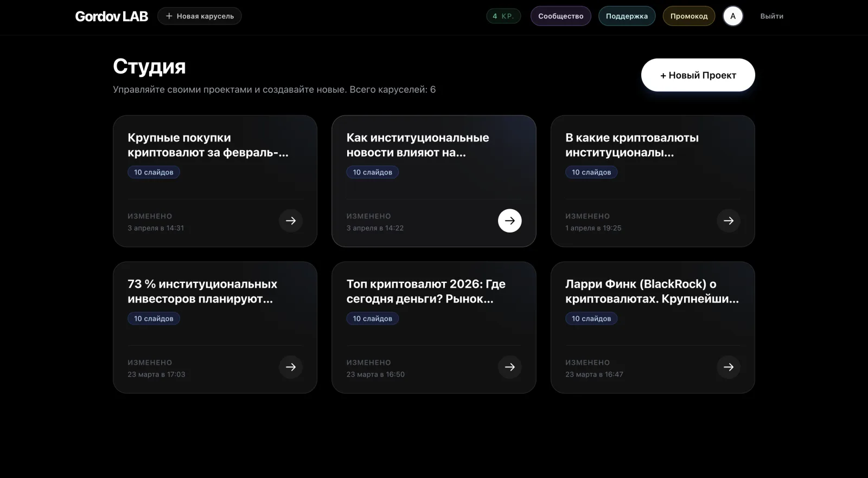868x478 pixels.
Task: Create a project via '+ Новый Проект'
Action: 698,75
